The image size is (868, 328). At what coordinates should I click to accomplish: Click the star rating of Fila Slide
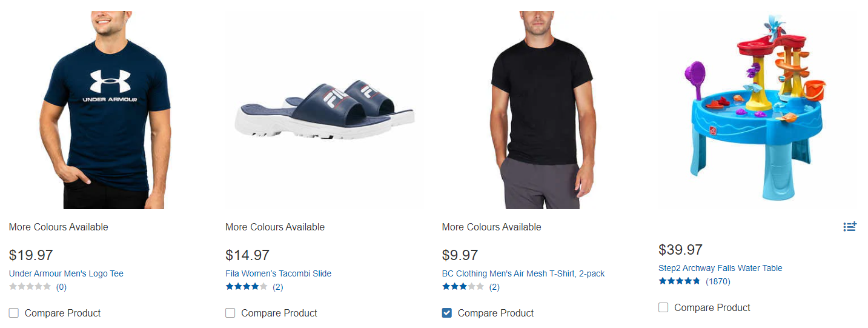[x=246, y=287]
